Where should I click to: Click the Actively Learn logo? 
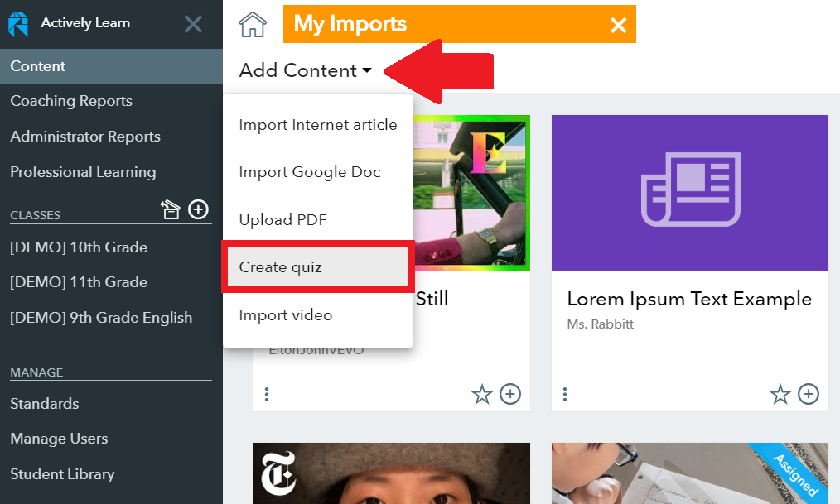click(18, 24)
